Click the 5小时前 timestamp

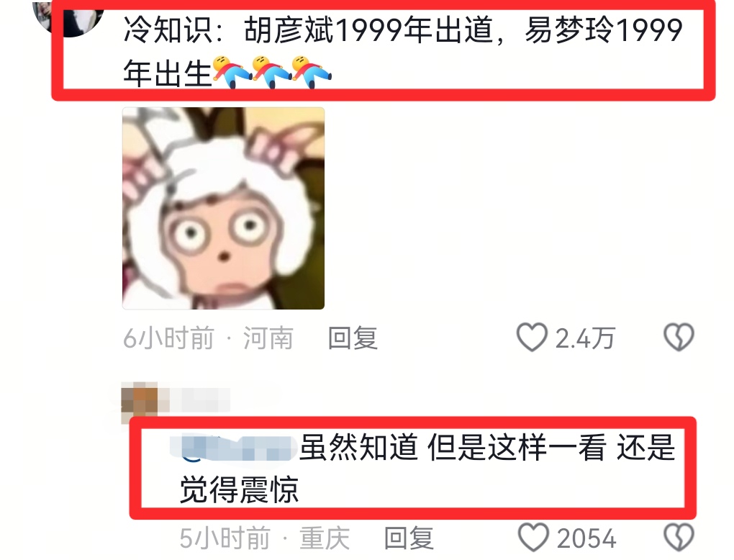(225, 538)
